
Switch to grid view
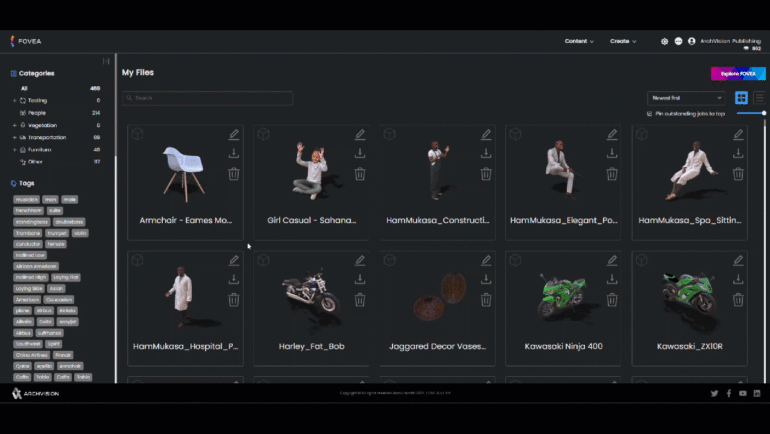741,98
